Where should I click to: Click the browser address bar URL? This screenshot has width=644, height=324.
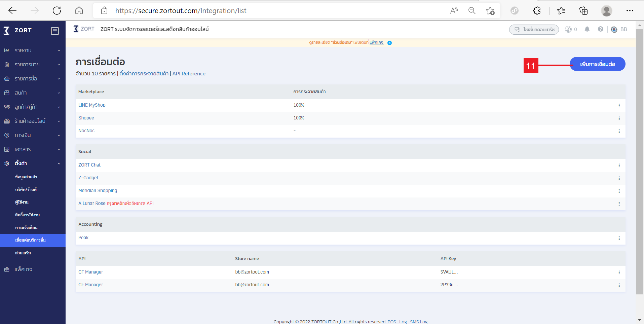pyautogui.click(x=181, y=11)
